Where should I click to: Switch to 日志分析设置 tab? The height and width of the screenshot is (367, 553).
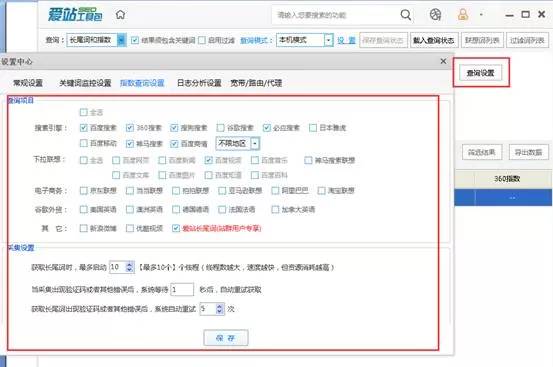click(199, 83)
